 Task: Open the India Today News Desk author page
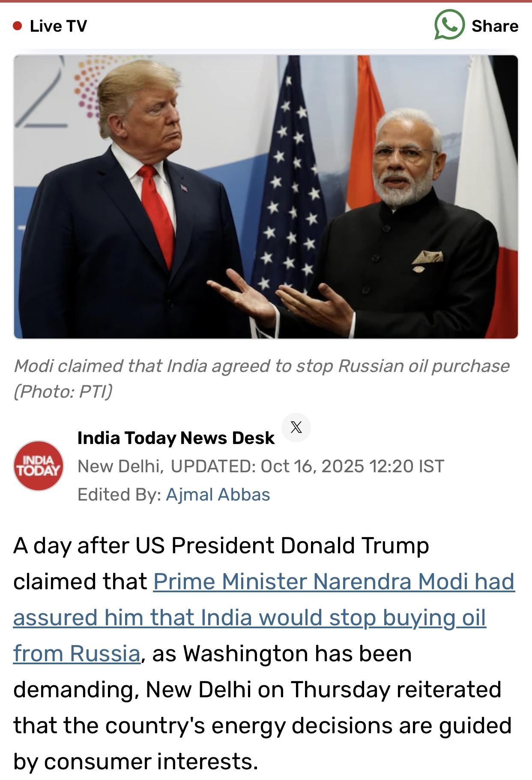pos(176,438)
